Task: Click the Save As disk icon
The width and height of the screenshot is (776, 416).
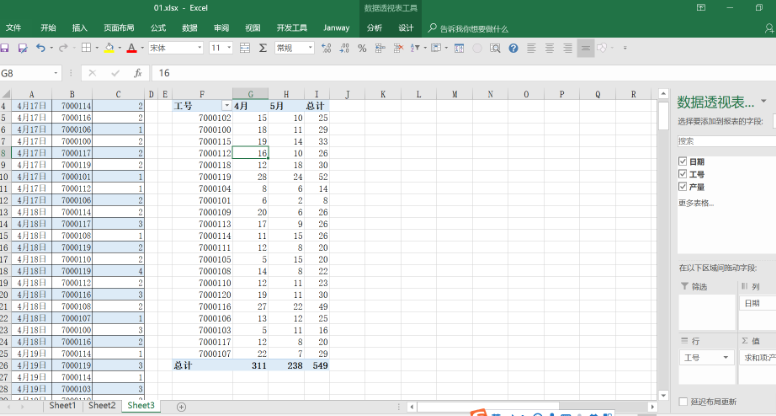Action: [22, 48]
